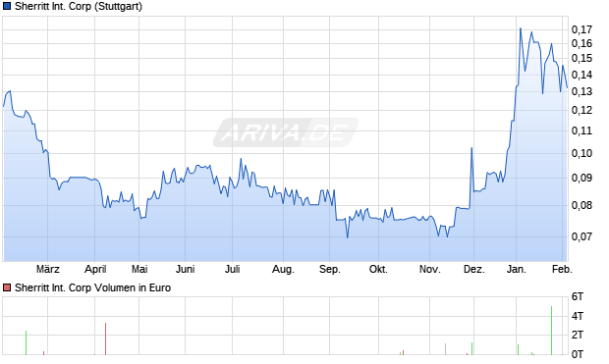Click the 'Sherritt Int. Corp Volumen in Euro' label
609x364 pixels.
point(93,287)
